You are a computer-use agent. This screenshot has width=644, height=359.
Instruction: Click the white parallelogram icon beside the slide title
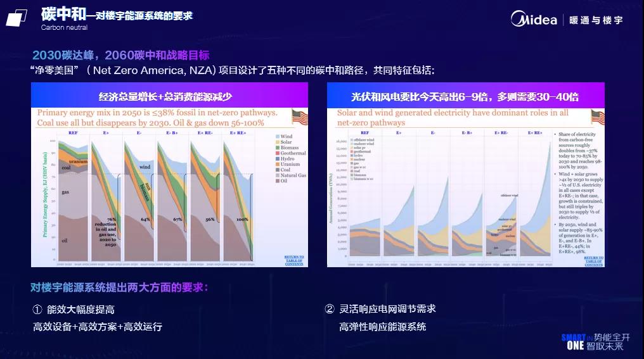click(16, 18)
